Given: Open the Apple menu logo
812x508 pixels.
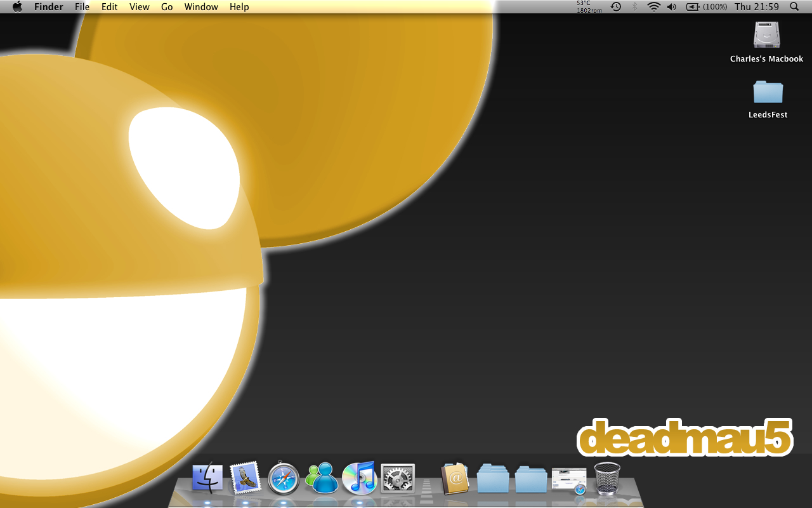Looking at the screenshot, I should [17, 6].
